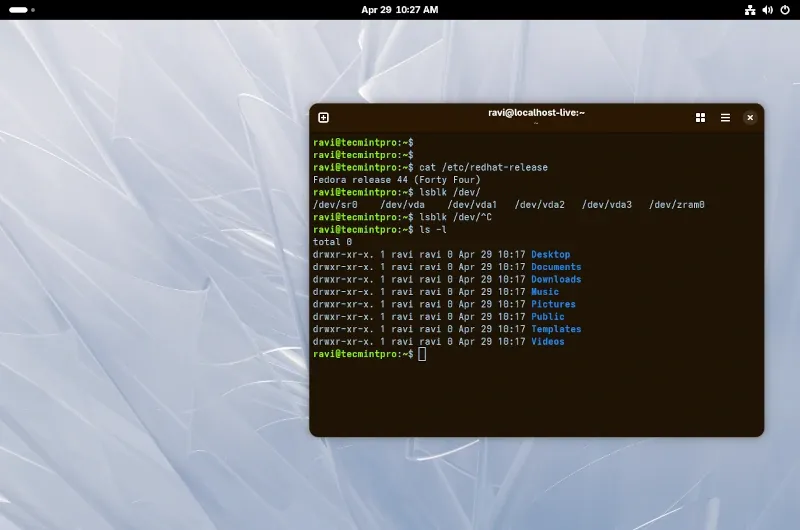The image size is (800, 530).
Task: Click the Pictures directory name
Action: 553,304
